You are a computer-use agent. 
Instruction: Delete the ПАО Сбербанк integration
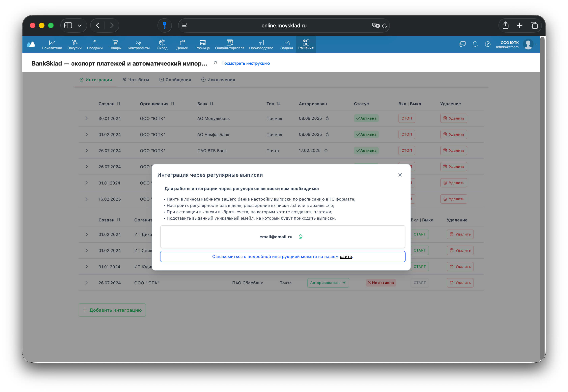(x=460, y=283)
